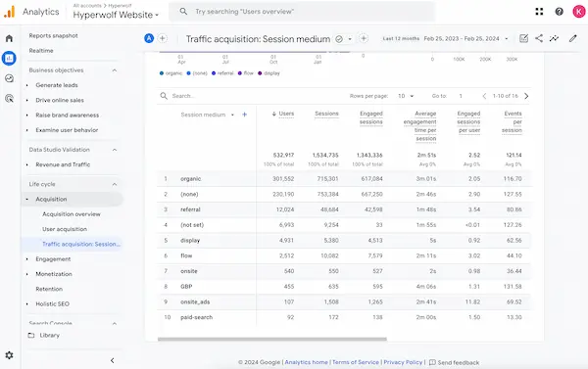Open the Reports icon in left rail
Image resolution: width=588 pixels, height=369 pixels.
(9, 58)
